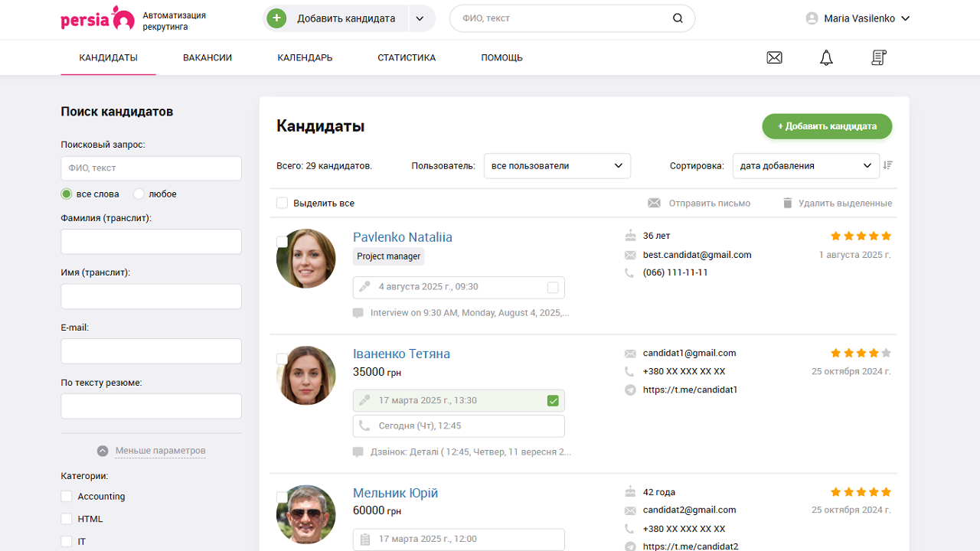
Task: Set Іваненко Тетяна rating to five stars
Action: (886, 353)
